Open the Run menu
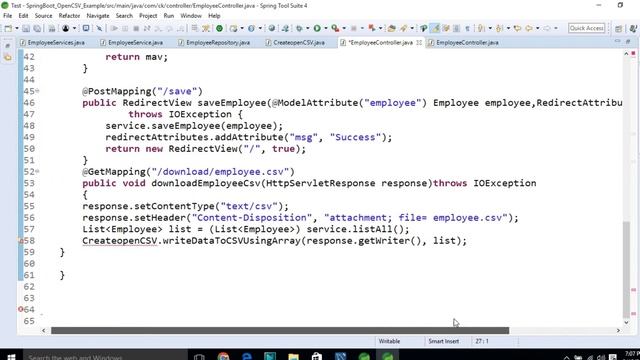This screenshot has width=640, height=360. click(169, 16)
